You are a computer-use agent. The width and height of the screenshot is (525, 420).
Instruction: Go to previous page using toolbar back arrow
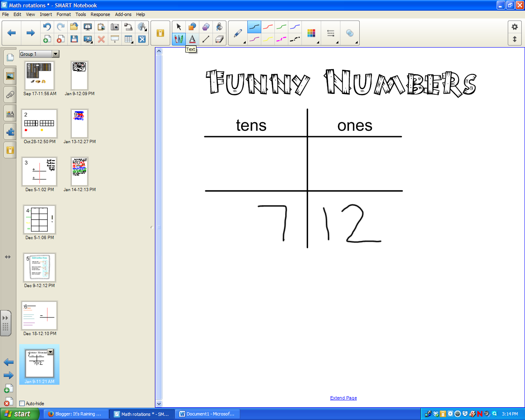point(11,33)
